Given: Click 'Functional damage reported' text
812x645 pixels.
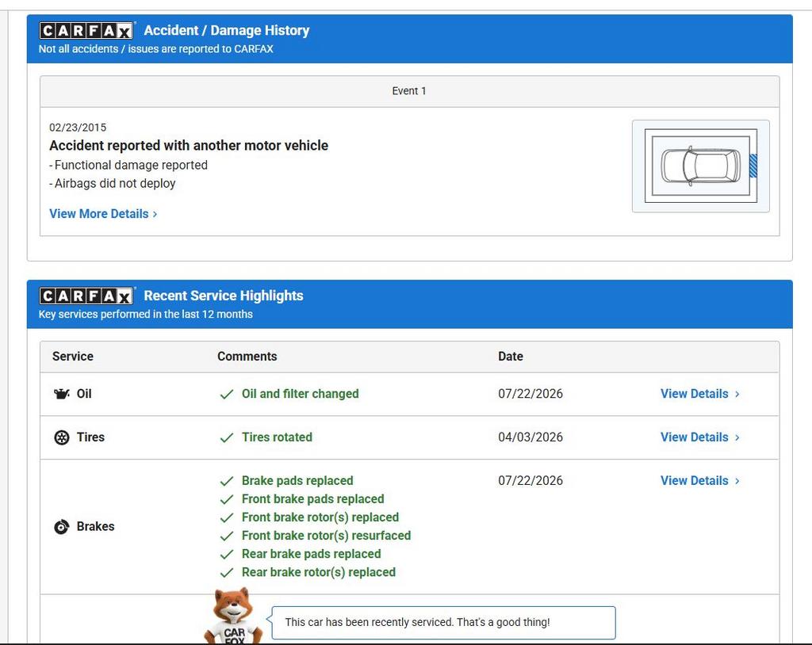Looking at the screenshot, I should 131,165.
